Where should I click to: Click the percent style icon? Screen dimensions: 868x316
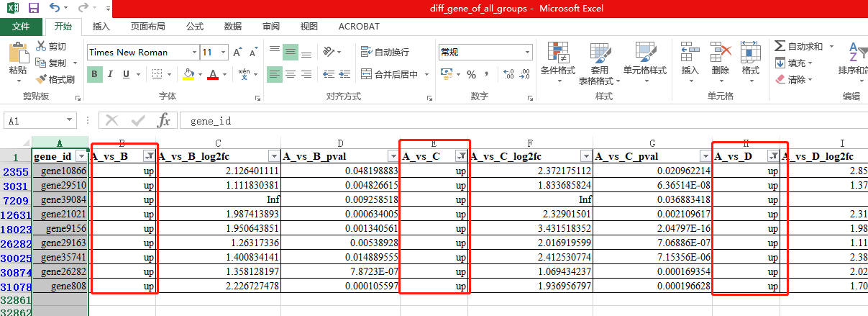click(x=472, y=74)
